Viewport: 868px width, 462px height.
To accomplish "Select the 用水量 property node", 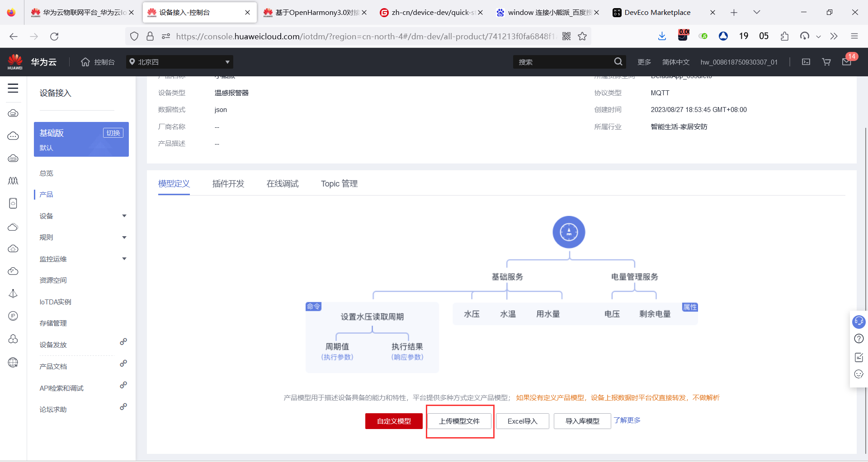I will pos(548,314).
